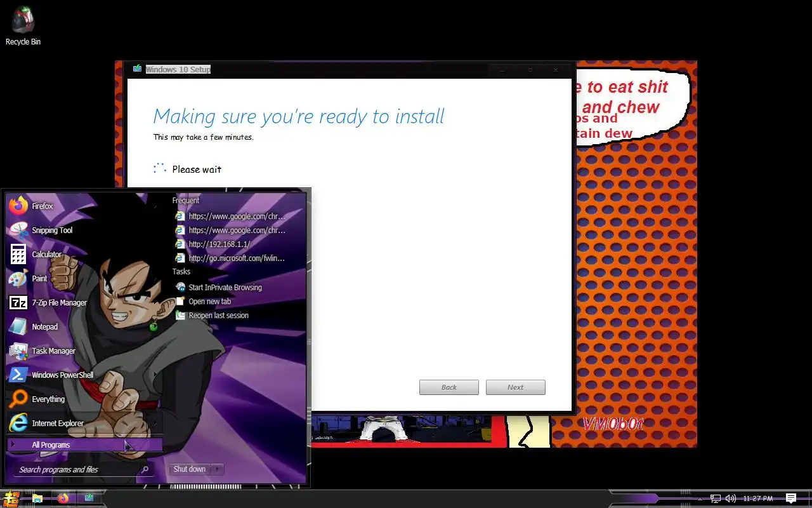Open the Shut down options arrow

click(x=218, y=469)
